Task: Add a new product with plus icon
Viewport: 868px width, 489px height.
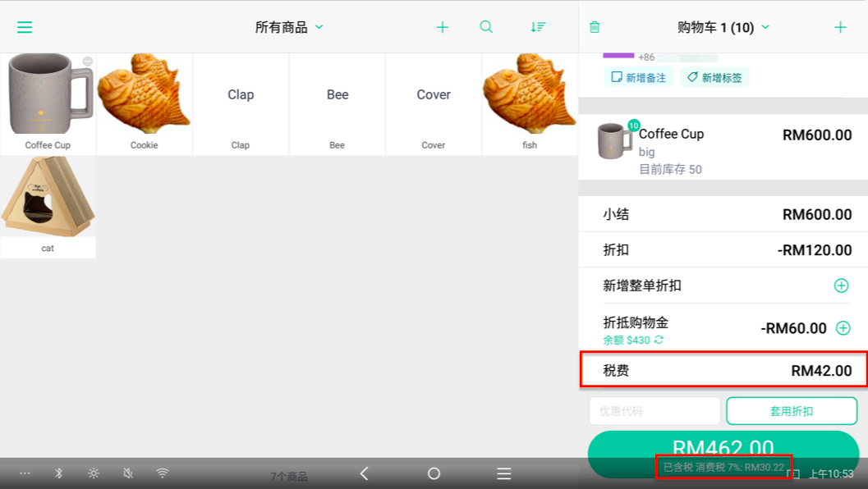Action: [443, 27]
